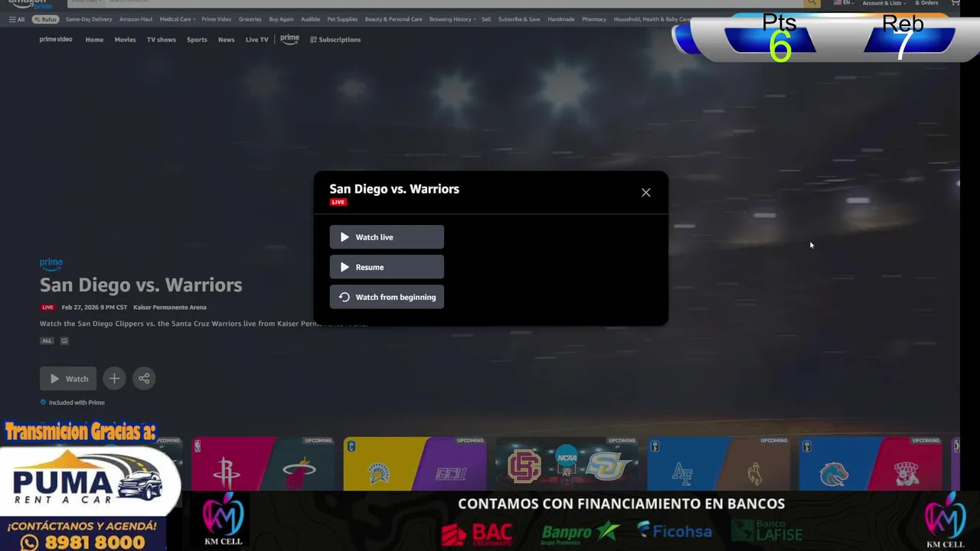Image resolution: width=980 pixels, height=551 pixels.
Task: Open the EN language selector
Action: (x=843, y=3)
